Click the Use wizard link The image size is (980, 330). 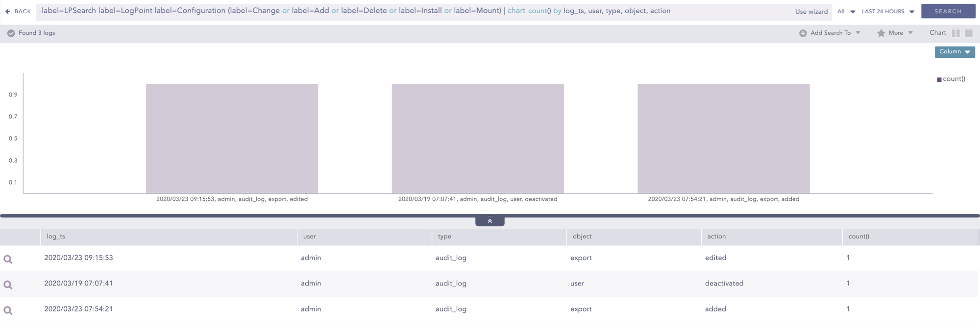click(811, 12)
